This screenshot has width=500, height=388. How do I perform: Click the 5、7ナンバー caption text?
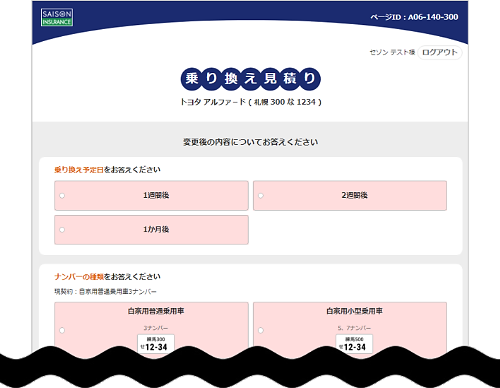[354, 328]
